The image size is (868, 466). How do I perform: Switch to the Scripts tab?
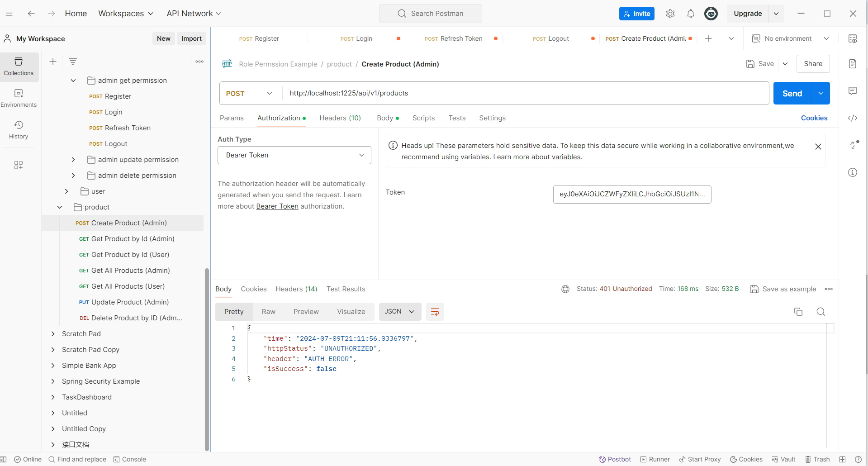click(x=423, y=118)
